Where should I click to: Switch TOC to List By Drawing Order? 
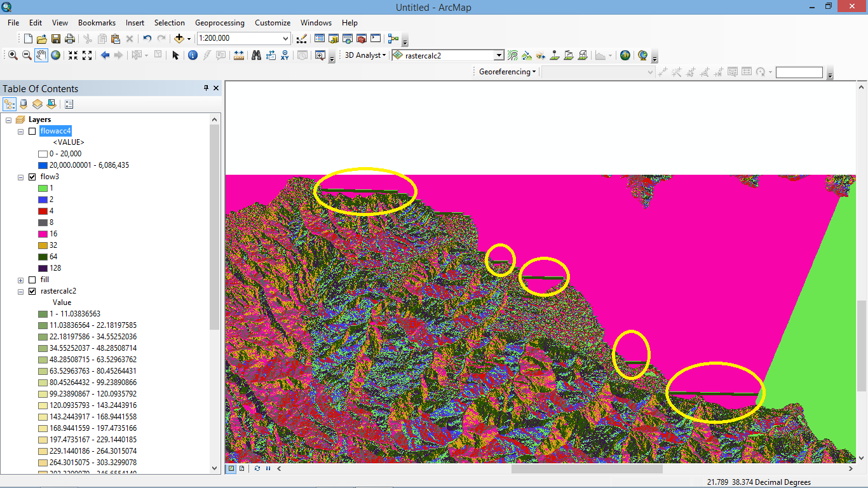[10, 104]
